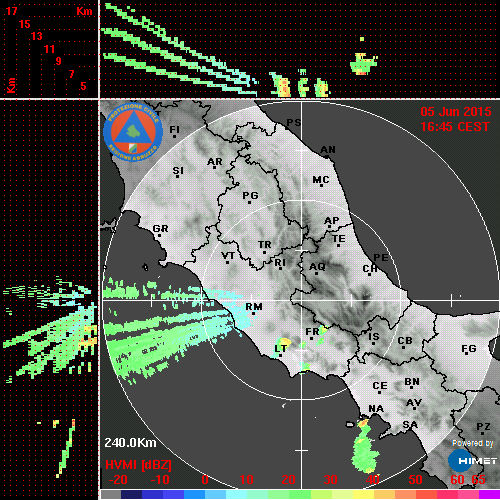Click the '30' dBZ scale value

tap(330, 480)
